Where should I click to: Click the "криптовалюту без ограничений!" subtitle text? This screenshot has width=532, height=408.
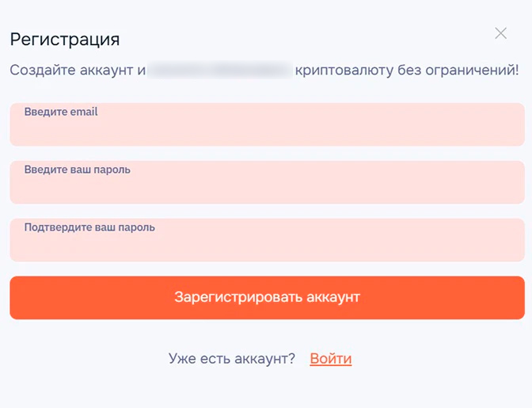(x=406, y=71)
